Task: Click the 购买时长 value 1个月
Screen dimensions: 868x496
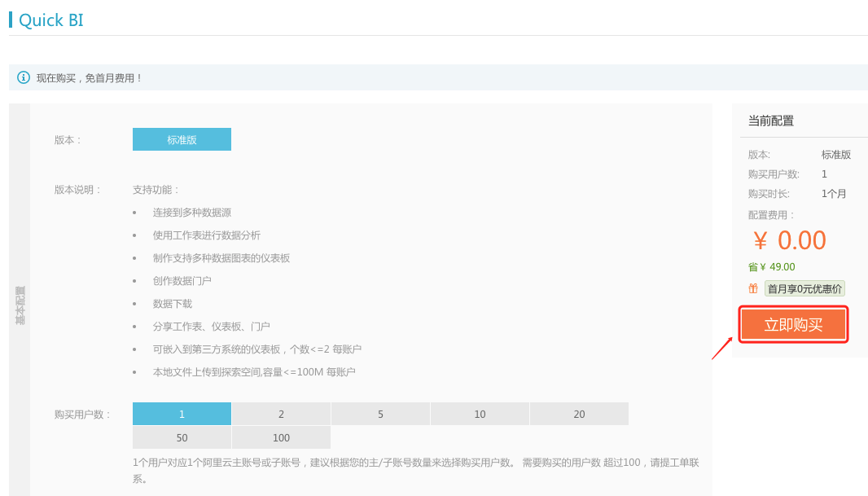Action: tap(834, 194)
